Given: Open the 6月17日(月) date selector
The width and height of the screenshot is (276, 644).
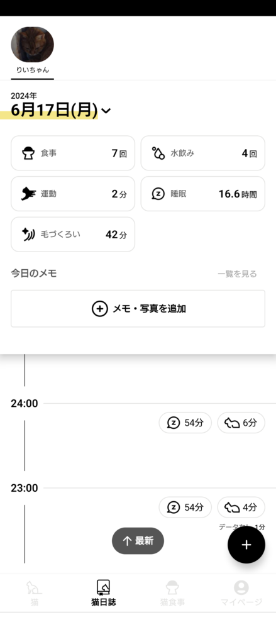Looking at the screenshot, I should [54, 111].
